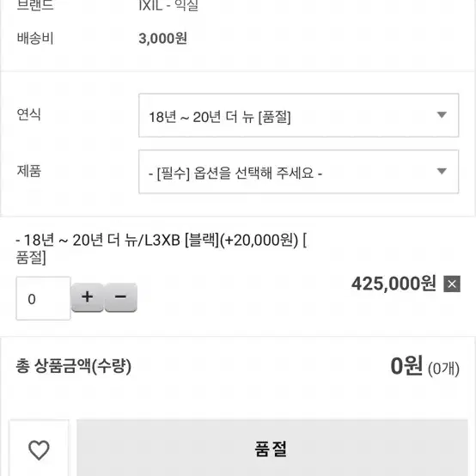Increase quantity with the plus button
This screenshot has width=476, height=476.
coord(88,297)
